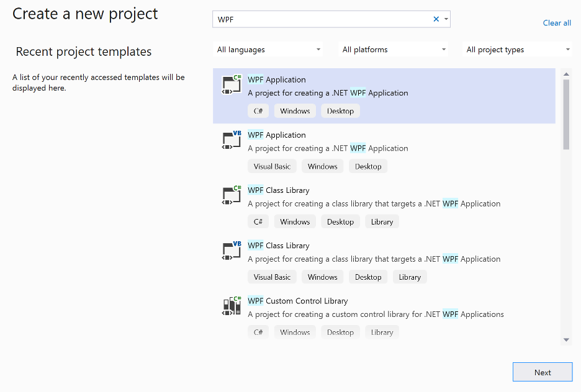Expand the All languages filter dropdown
This screenshot has height=392, width=581.
[268, 50]
